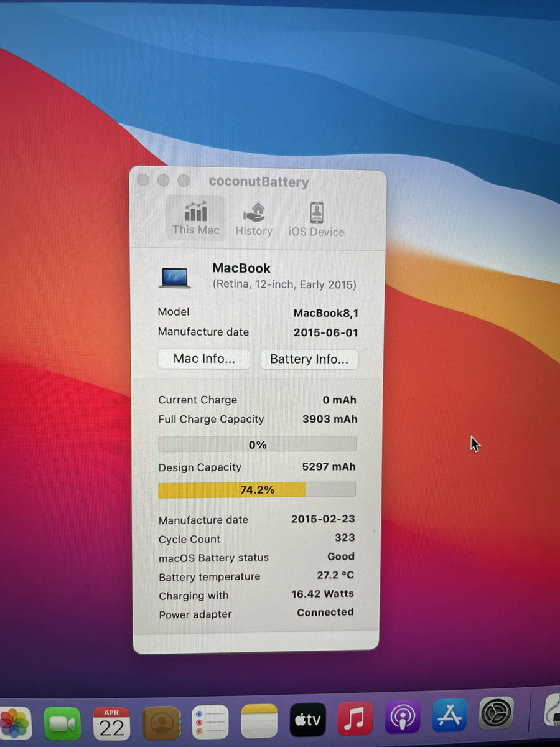Click the Charging with label

pos(194,596)
